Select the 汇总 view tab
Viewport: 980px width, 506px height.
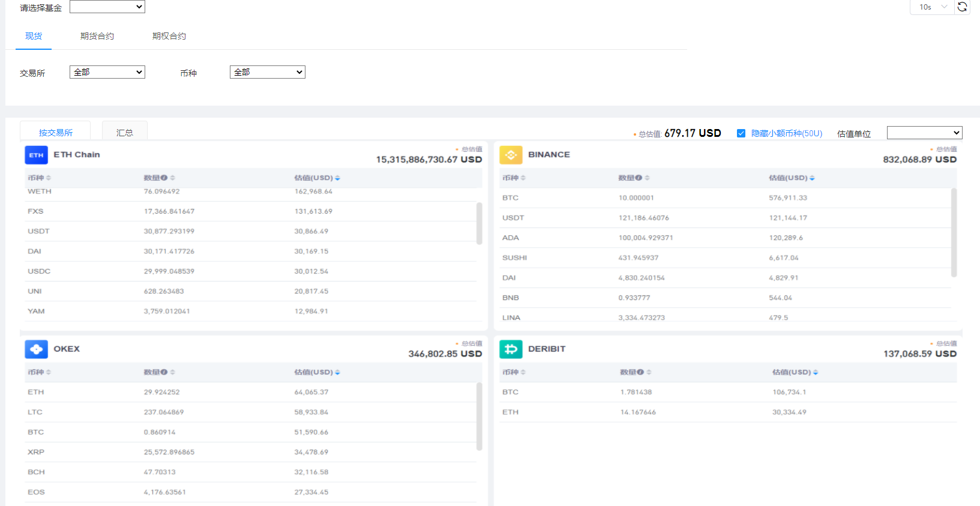coord(125,131)
